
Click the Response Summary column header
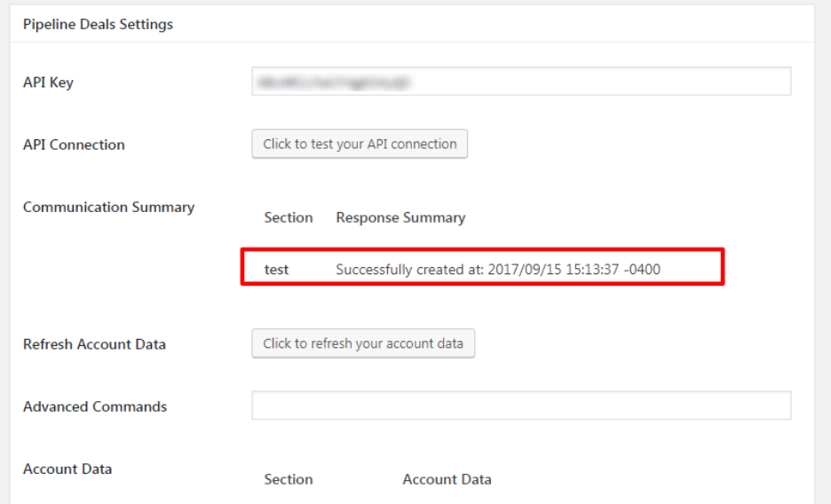coord(400,217)
